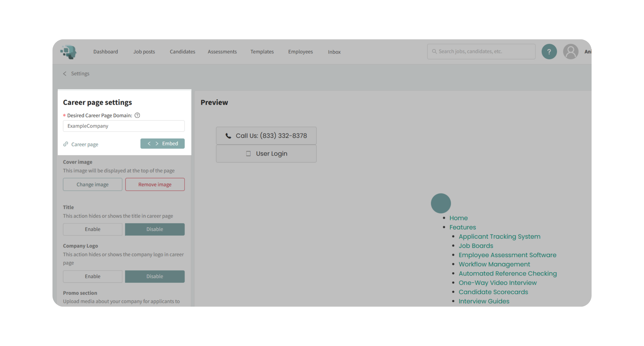Image resolution: width=644 pixels, height=346 pixels.
Task: Open the Candidates menu item
Action: pos(182,52)
